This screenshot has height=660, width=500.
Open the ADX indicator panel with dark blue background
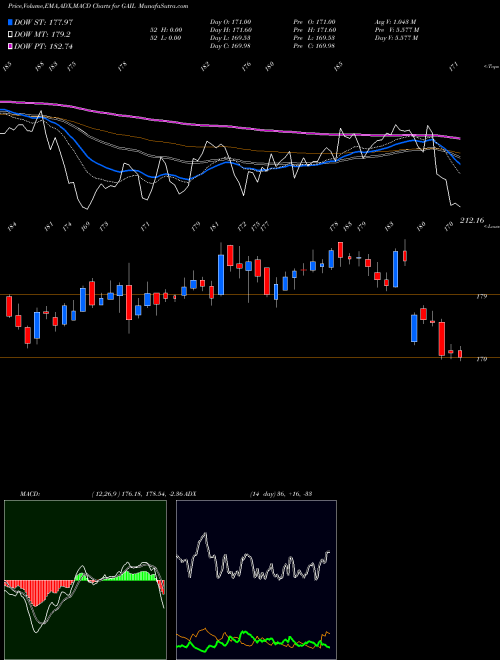256,580
